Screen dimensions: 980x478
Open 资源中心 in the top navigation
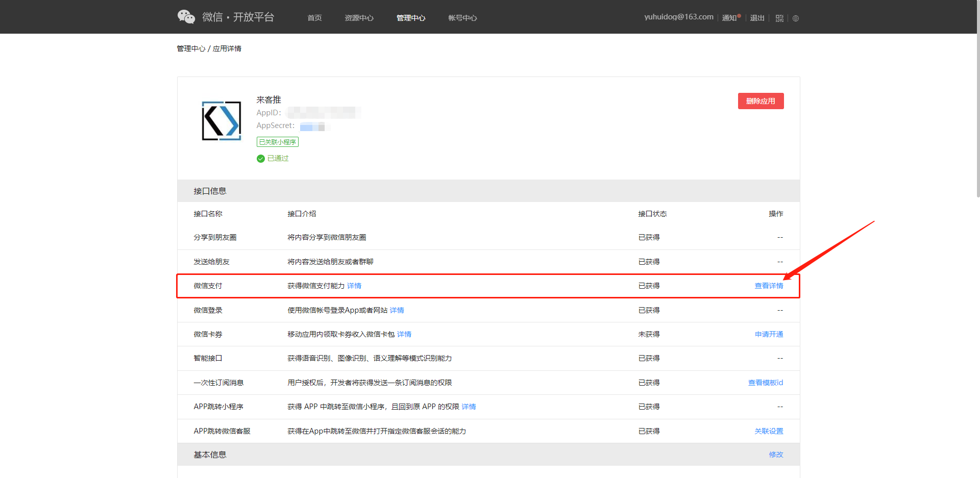[359, 18]
